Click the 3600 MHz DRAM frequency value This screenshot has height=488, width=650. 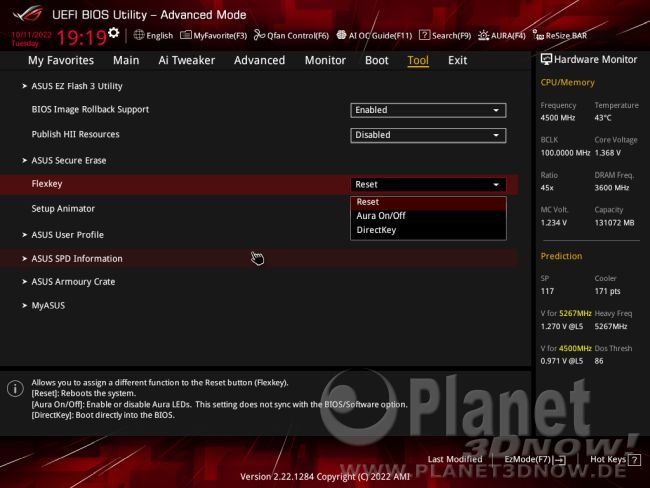[x=611, y=188]
